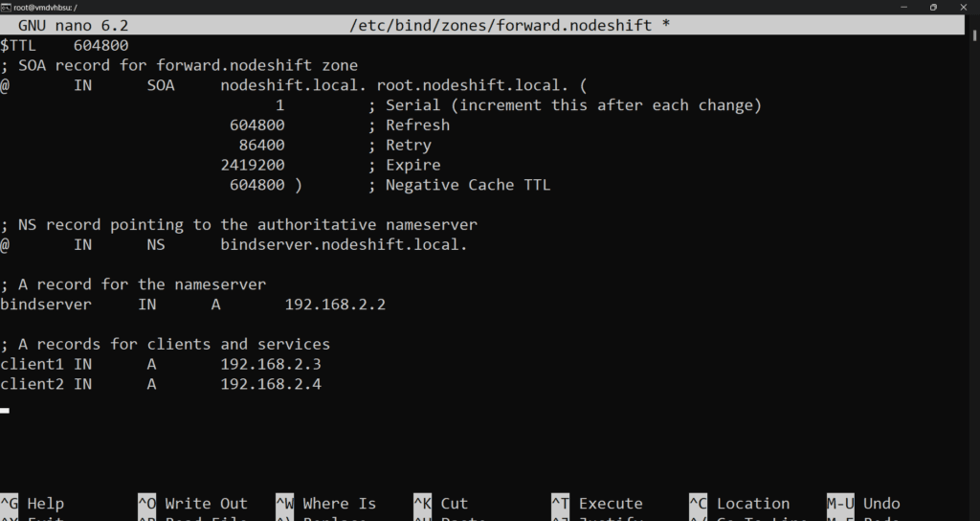Click the serial number value 1

pyautogui.click(x=279, y=105)
